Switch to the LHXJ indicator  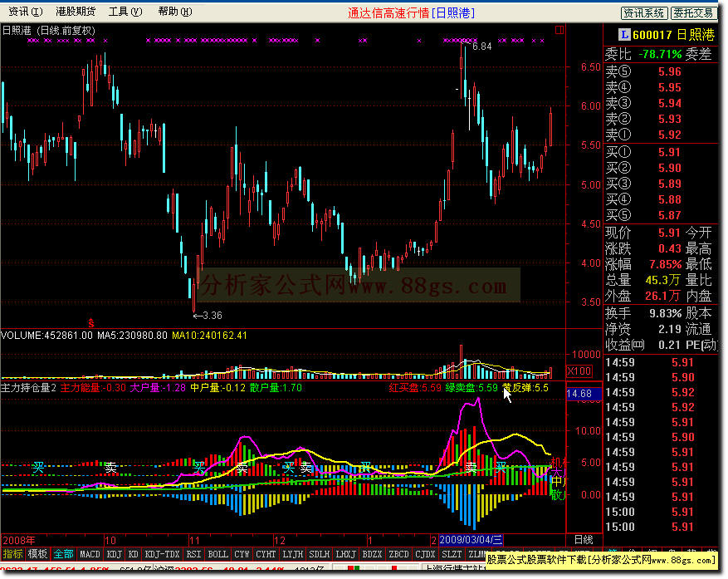345,554
